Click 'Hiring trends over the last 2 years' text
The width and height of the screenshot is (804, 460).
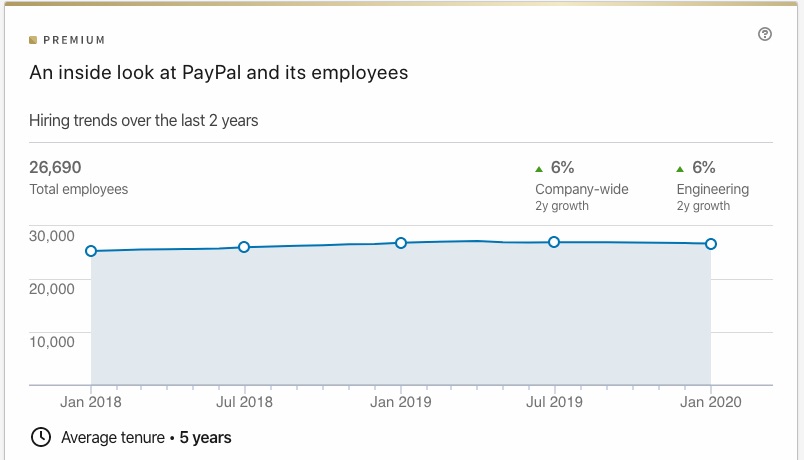pos(144,121)
